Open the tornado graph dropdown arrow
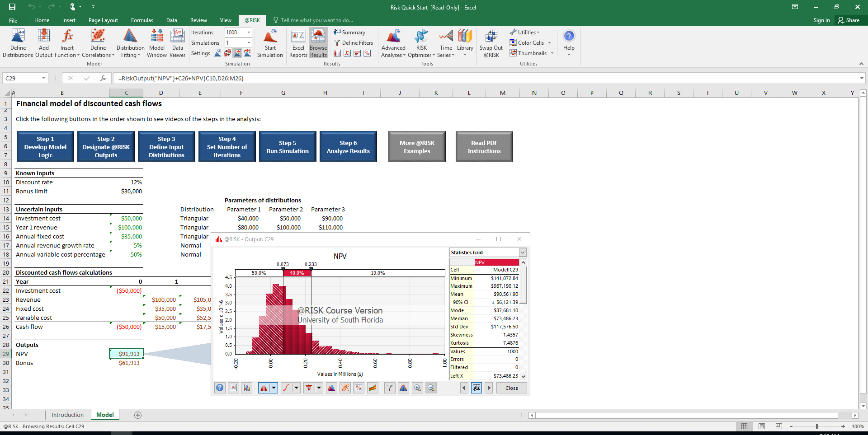Screen dimensions: 868x435 (x=319, y=388)
